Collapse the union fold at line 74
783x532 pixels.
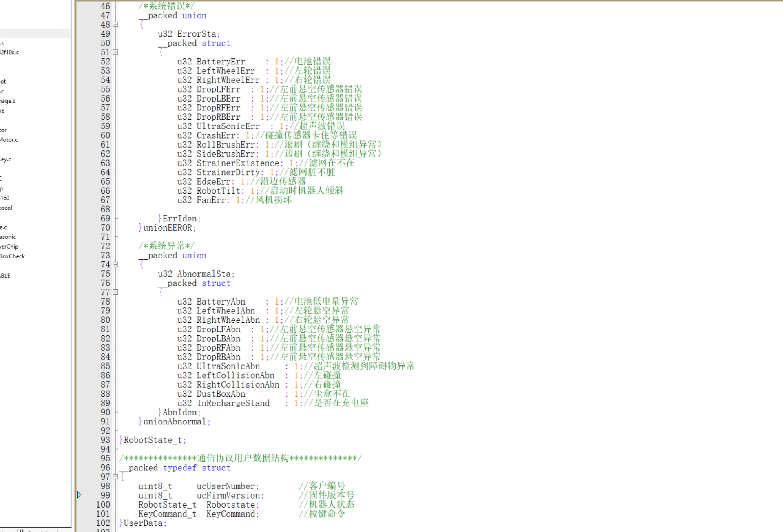115,265
